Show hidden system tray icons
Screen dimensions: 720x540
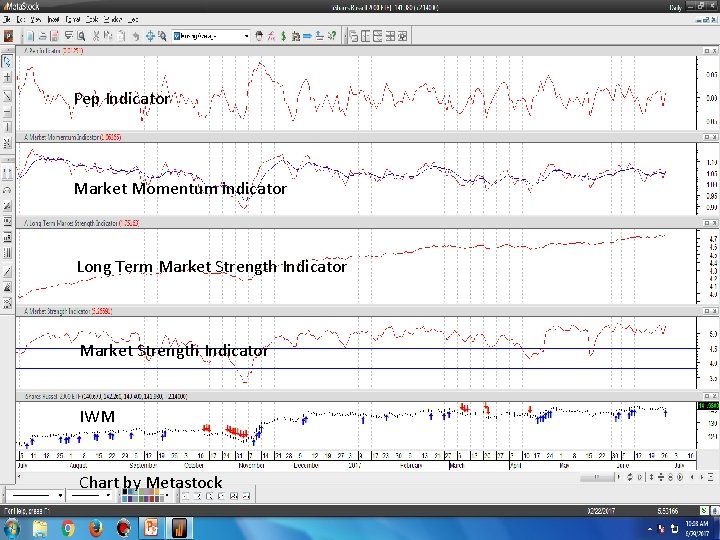[649, 529]
